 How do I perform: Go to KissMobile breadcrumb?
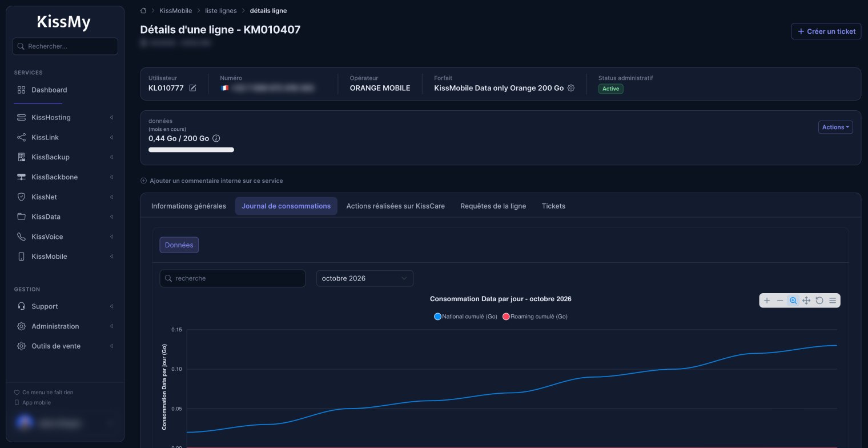(176, 11)
